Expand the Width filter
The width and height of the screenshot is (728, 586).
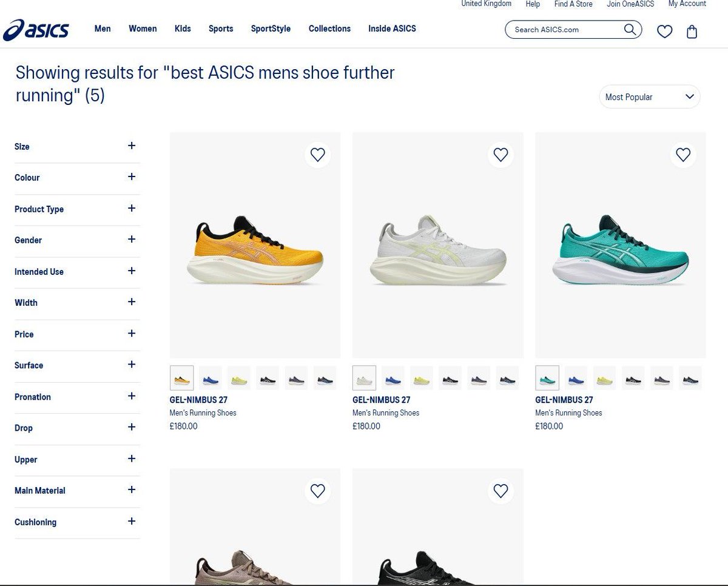coord(77,303)
